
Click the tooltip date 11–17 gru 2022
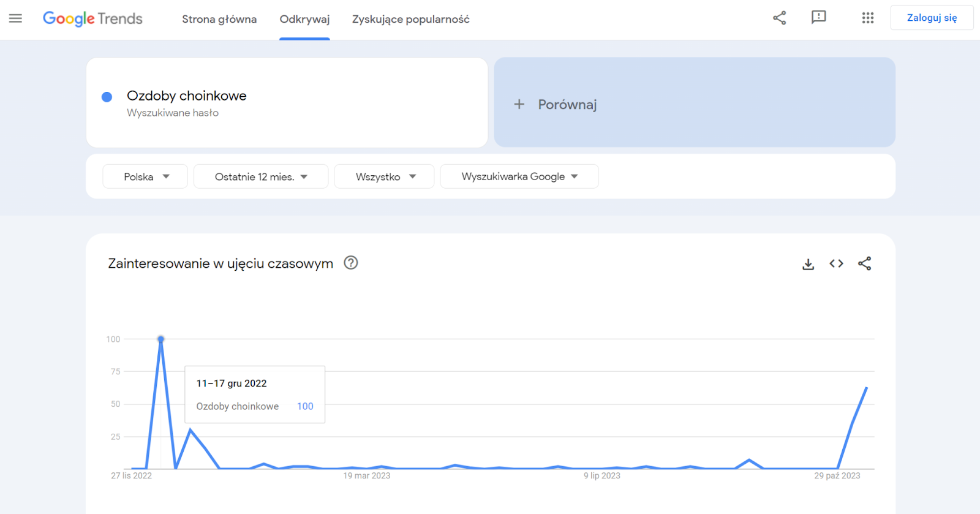[232, 384]
